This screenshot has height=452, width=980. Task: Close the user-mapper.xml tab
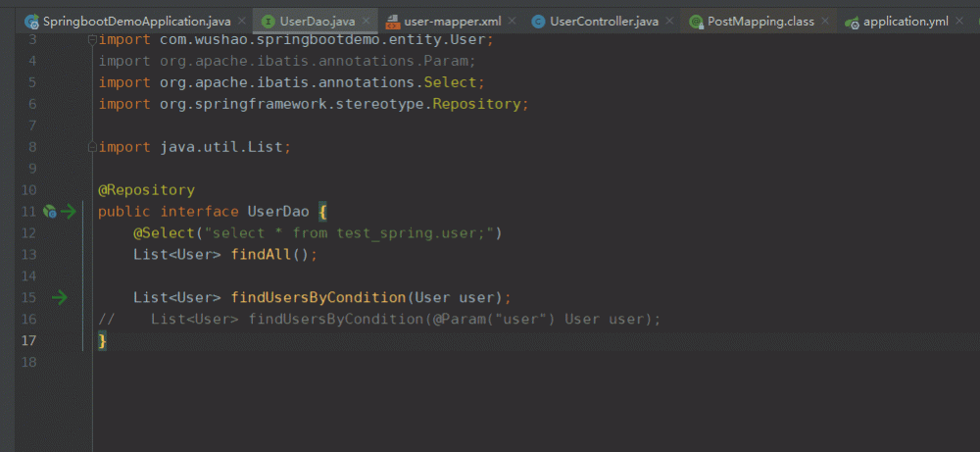pyautogui.click(x=513, y=22)
